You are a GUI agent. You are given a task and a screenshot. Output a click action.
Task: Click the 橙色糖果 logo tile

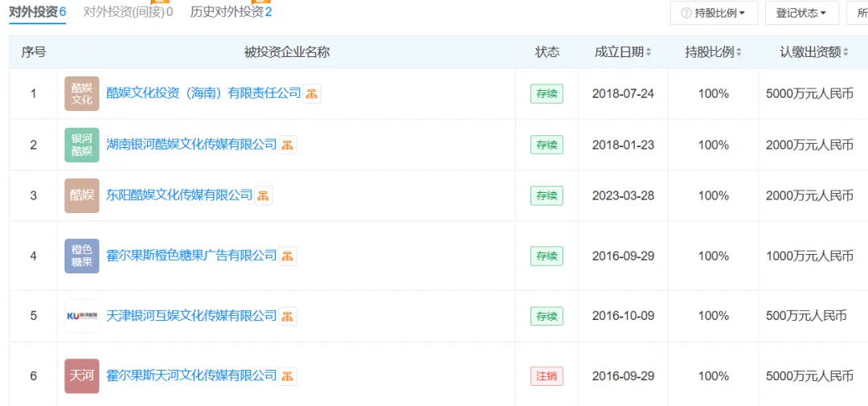[x=82, y=256]
